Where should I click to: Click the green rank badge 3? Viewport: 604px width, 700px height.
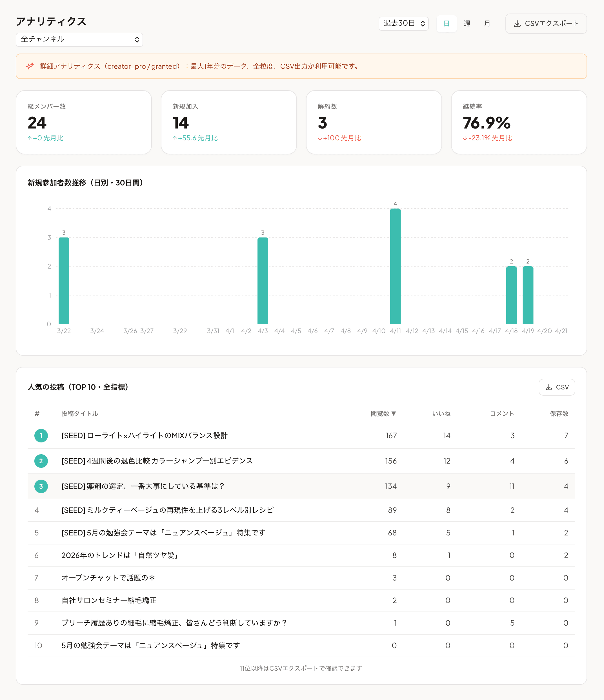click(41, 486)
